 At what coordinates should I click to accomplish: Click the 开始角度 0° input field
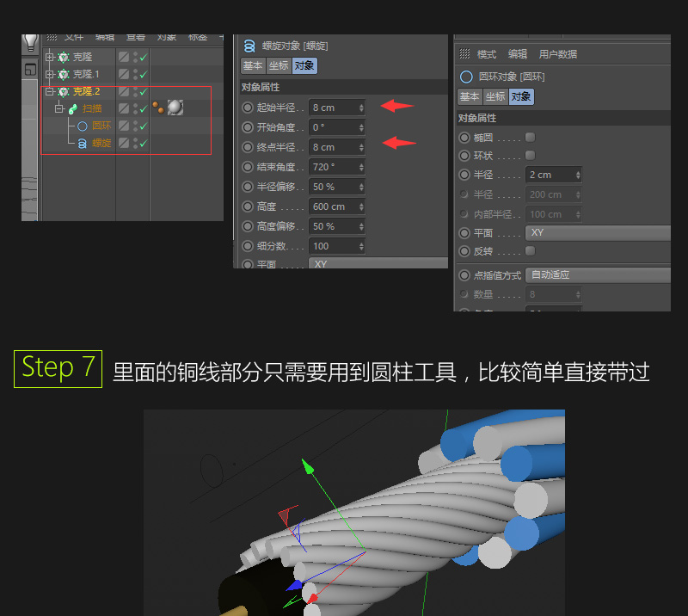tap(337, 127)
